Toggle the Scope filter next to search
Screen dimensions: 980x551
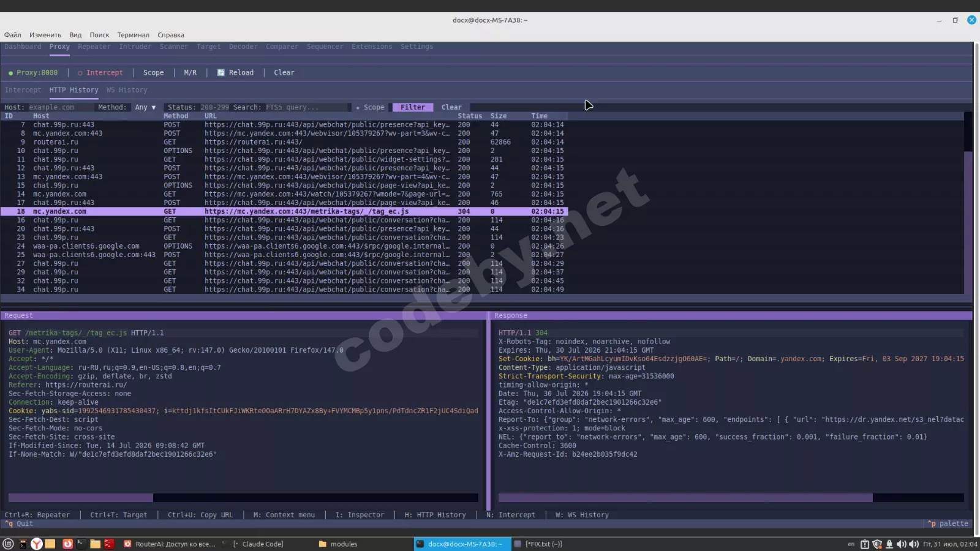[x=370, y=107]
